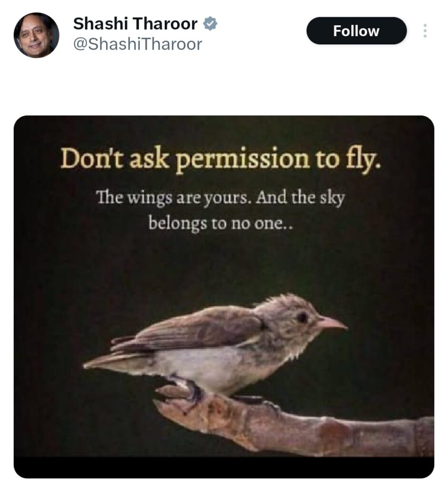Click the blue verified badge

click(x=210, y=24)
